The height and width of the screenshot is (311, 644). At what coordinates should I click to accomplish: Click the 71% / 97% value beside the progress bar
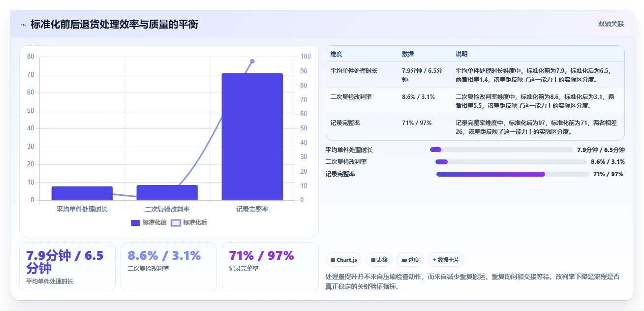point(608,174)
